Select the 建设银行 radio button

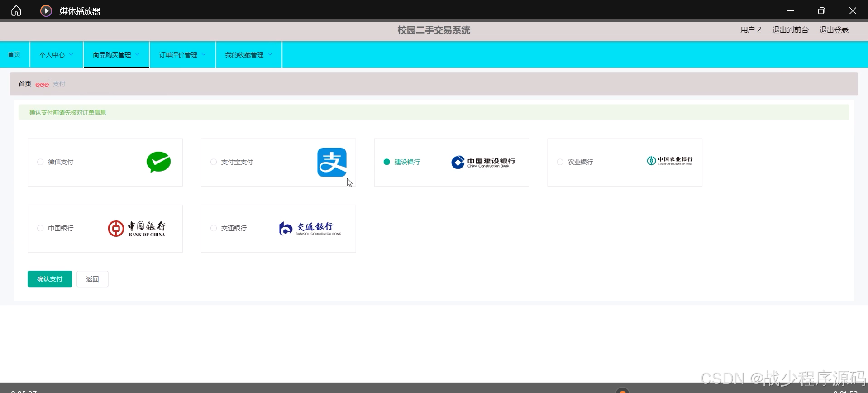[387, 162]
